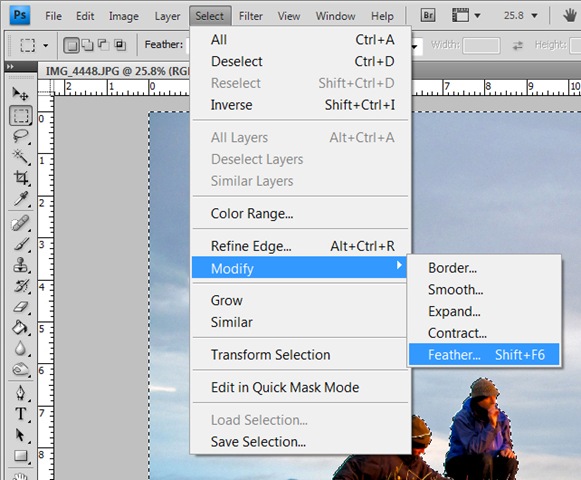Select the Brush tool
The height and width of the screenshot is (480, 581).
[x=20, y=244]
